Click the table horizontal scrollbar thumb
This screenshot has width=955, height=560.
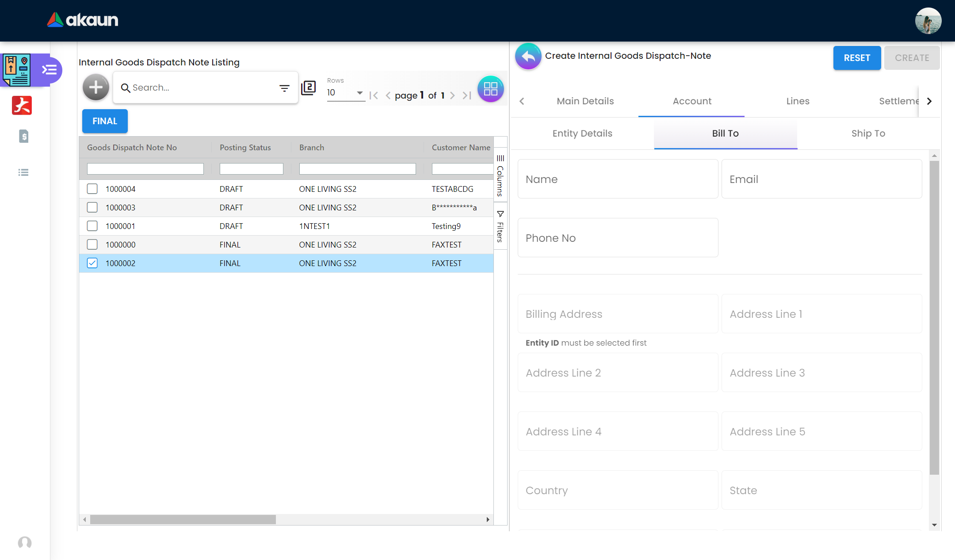[183, 519]
